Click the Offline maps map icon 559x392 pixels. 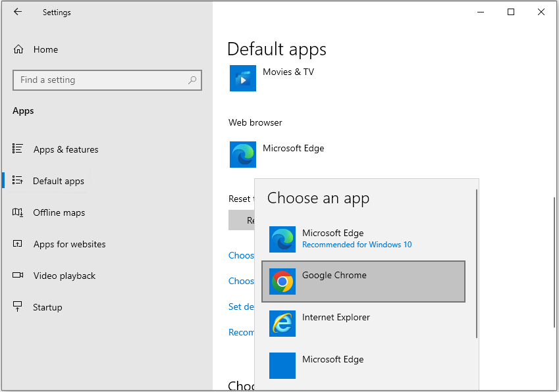pos(18,212)
